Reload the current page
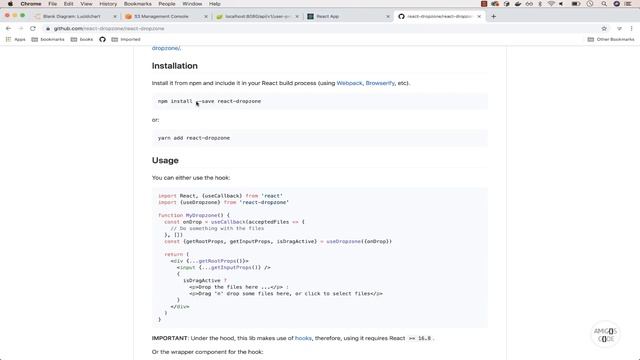This screenshot has height=360, width=640. coord(33,29)
